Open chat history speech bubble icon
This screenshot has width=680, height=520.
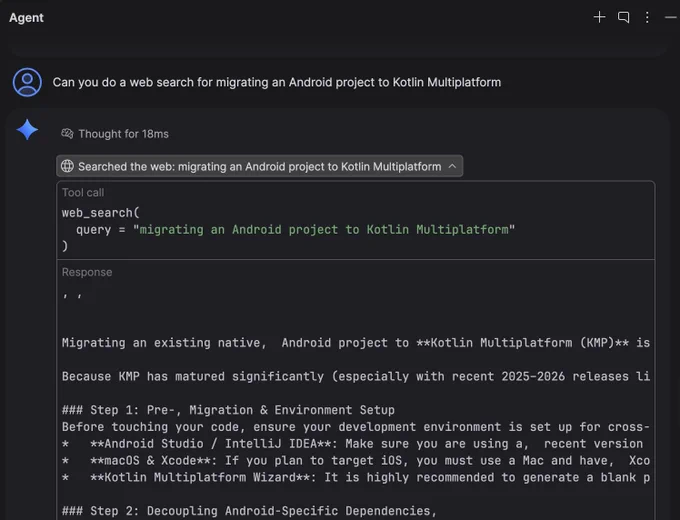coord(624,17)
